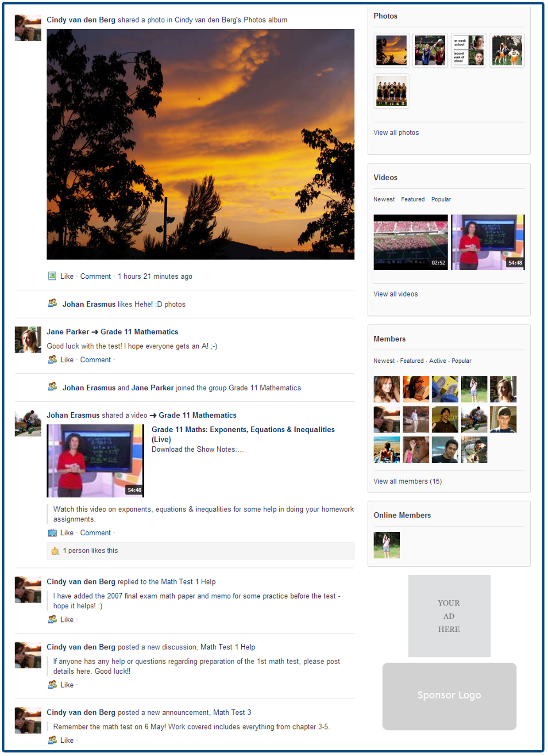This screenshot has width=548, height=756.
Task: Switch to Popular videos
Action: click(441, 200)
